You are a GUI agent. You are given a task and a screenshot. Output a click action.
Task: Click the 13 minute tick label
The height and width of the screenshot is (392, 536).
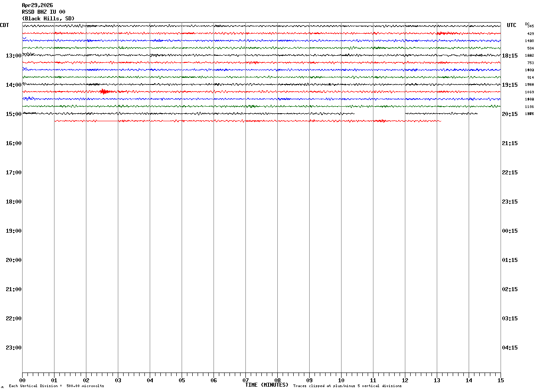437,380
